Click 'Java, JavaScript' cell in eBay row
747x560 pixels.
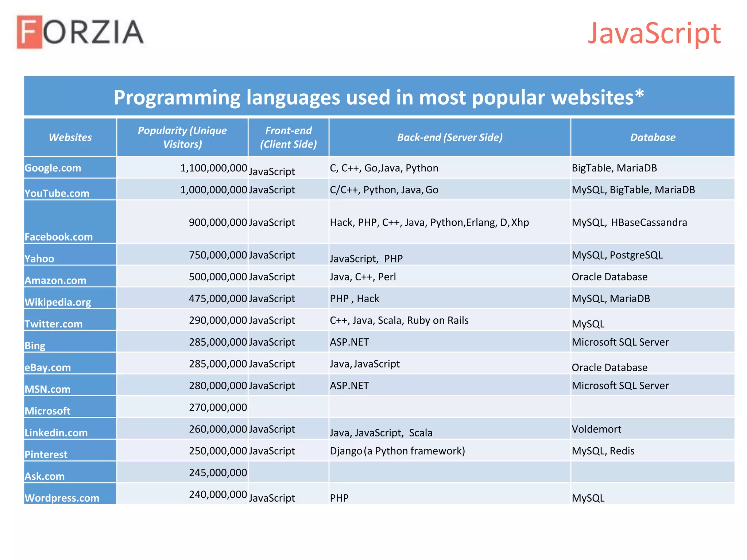point(365,364)
